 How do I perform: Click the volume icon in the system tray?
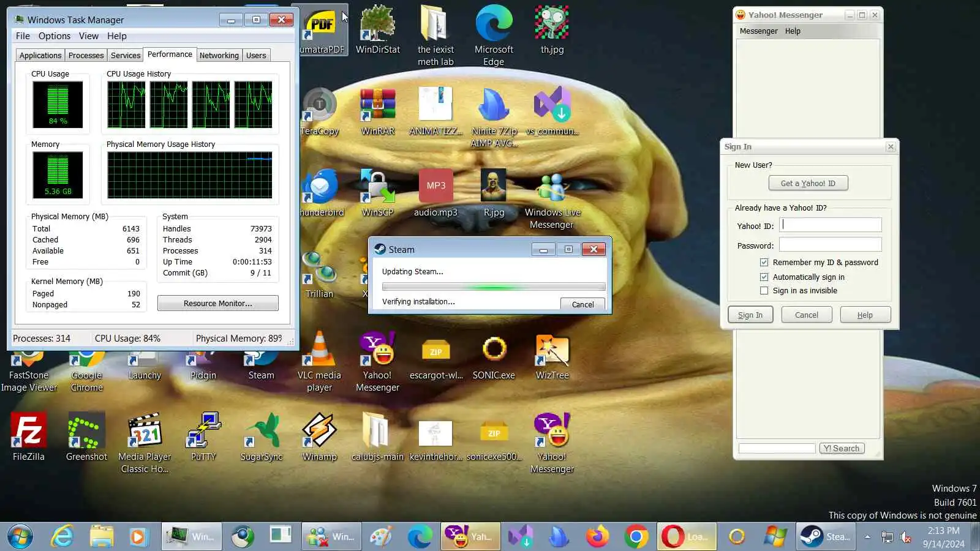[905, 537]
